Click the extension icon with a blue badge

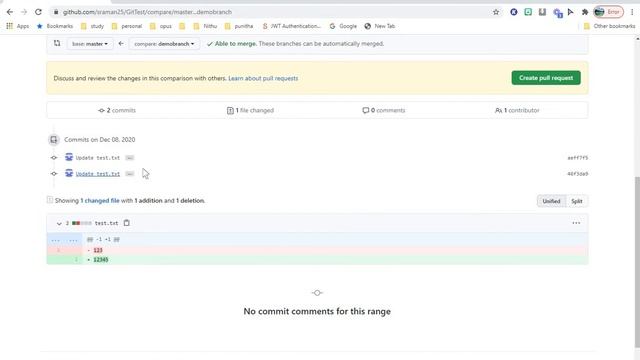[x=558, y=13]
